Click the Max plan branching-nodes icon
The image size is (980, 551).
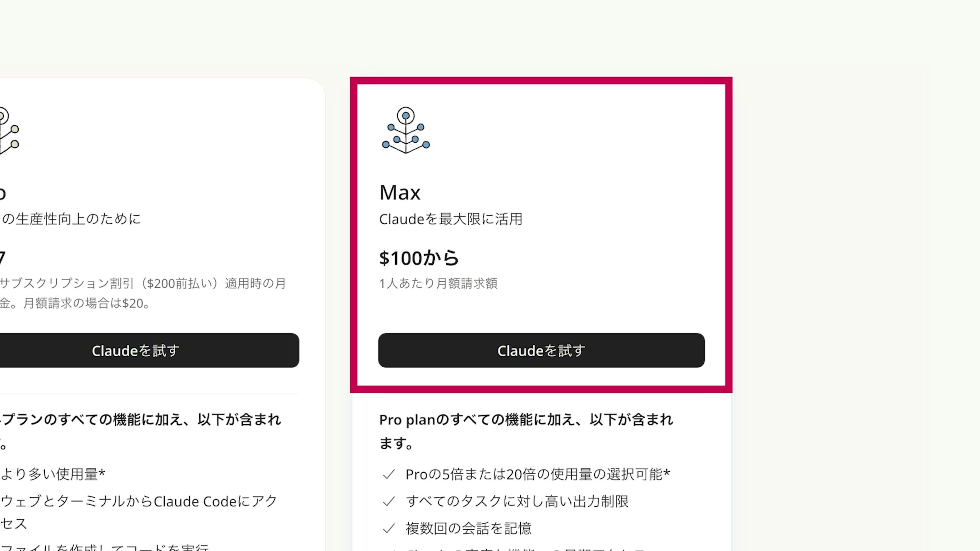[x=406, y=130]
